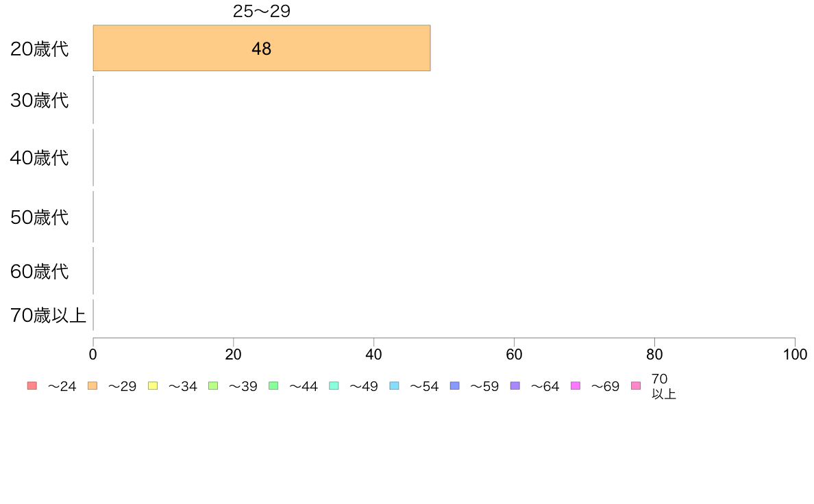Select the pink 70以上 legend swatch
The image size is (814, 504).
tap(636, 386)
